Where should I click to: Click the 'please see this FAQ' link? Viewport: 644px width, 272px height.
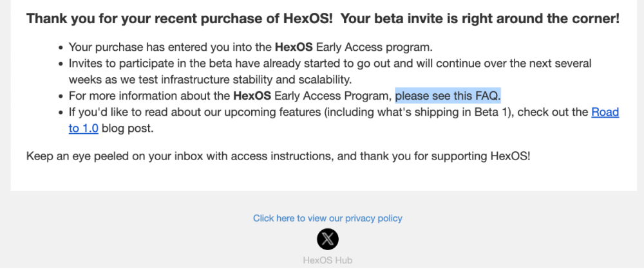(448, 96)
